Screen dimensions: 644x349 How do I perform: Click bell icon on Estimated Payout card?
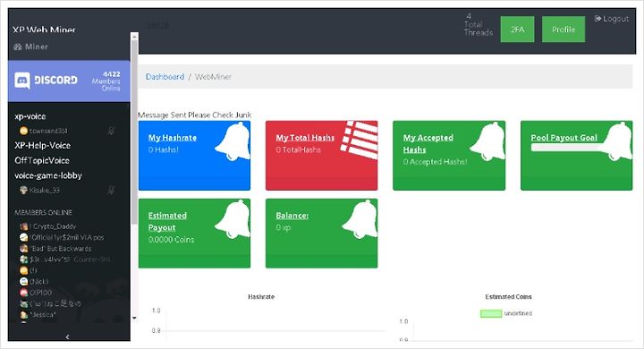233,218
